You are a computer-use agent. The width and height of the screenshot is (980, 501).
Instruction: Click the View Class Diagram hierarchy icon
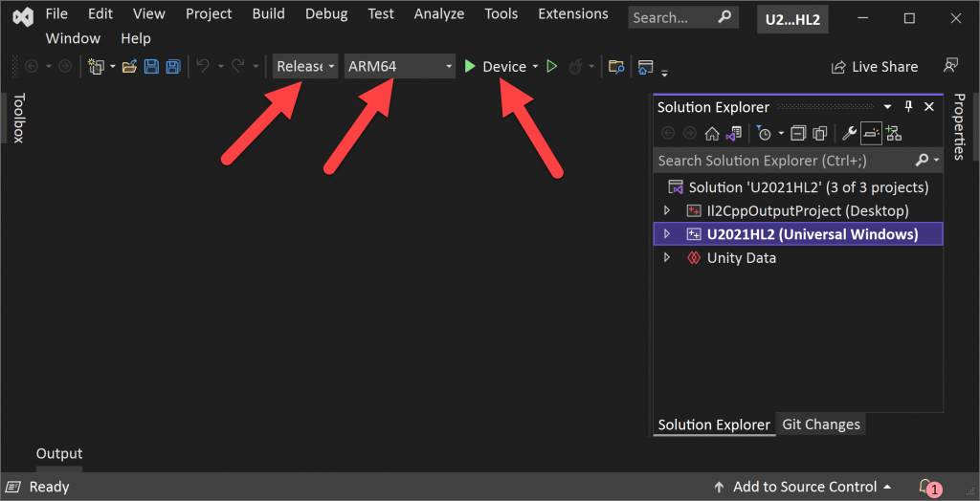[894, 133]
